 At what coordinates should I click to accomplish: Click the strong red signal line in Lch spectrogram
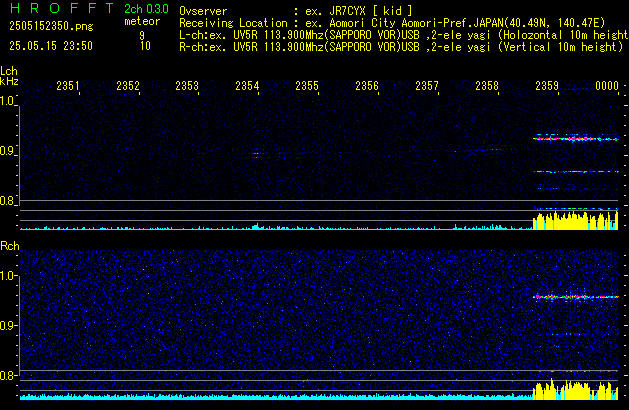point(576,139)
